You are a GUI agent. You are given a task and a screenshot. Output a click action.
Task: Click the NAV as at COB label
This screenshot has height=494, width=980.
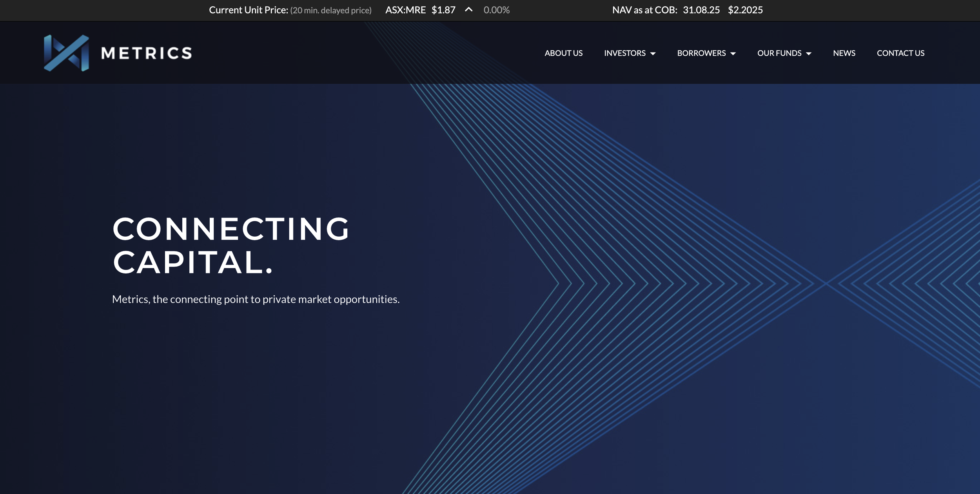coord(644,10)
